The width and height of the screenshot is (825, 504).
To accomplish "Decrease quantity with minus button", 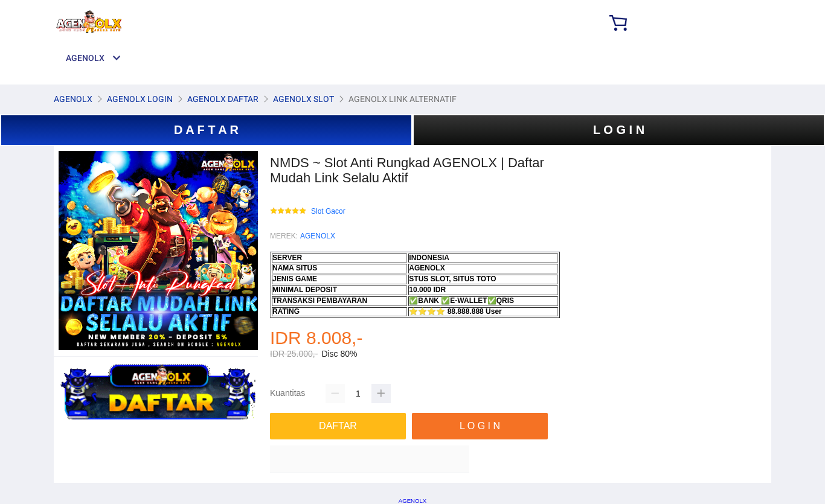I will 335,394.
